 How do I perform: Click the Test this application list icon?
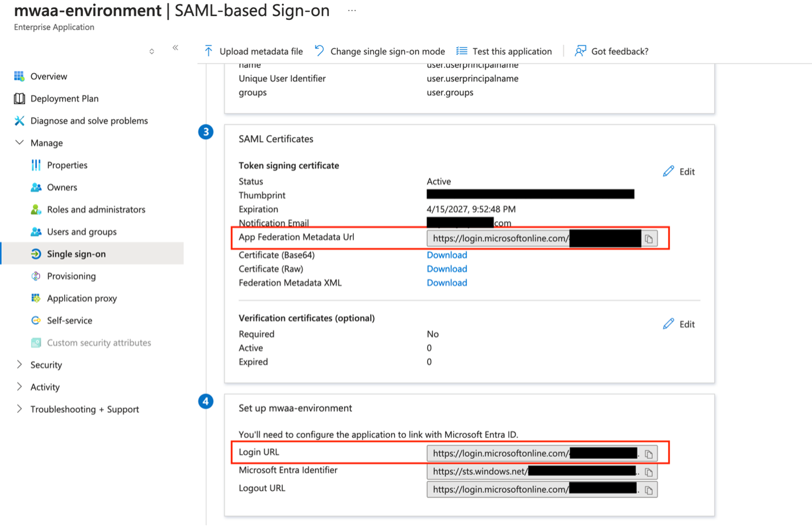(462, 51)
